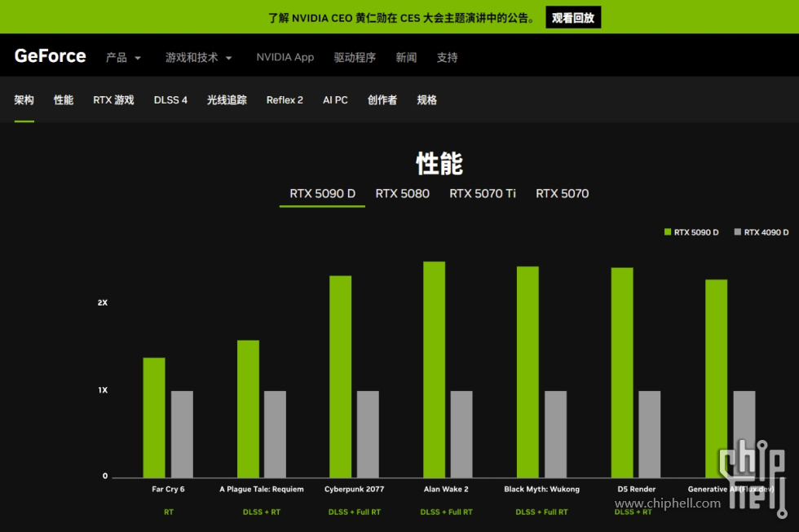Click the Black Myth: Wukong axis label
The width and height of the screenshot is (799, 532).
click(x=541, y=490)
